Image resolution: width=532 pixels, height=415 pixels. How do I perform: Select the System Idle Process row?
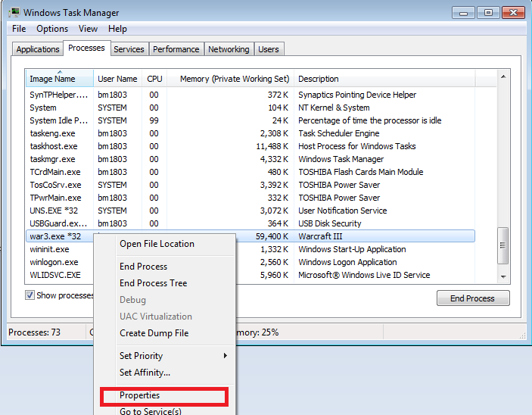coord(250,120)
